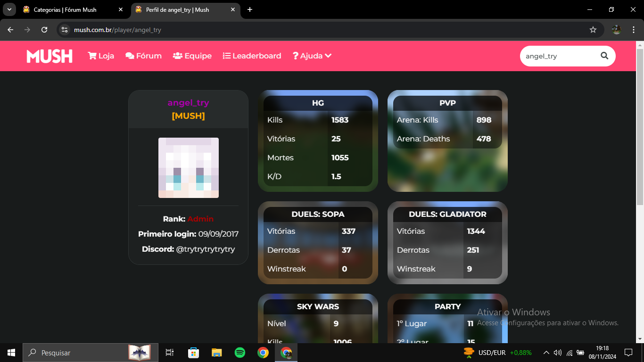Expand the Ajuda dropdown menu
This screenshot has width=644, height=362.
[x=312, y=56]
